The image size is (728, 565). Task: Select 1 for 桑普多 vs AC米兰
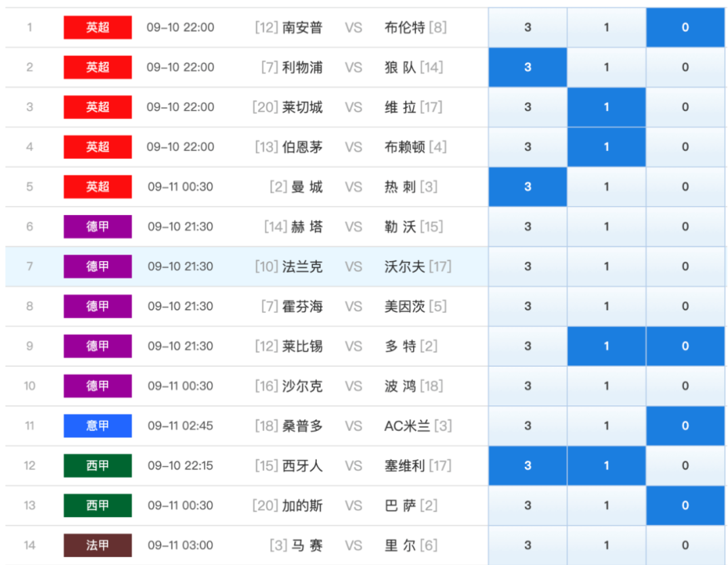606,426
